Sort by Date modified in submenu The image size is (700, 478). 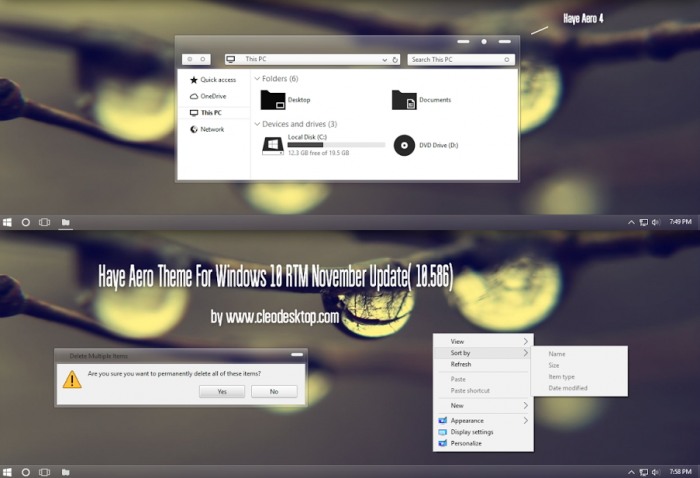(x=579, y=388)
